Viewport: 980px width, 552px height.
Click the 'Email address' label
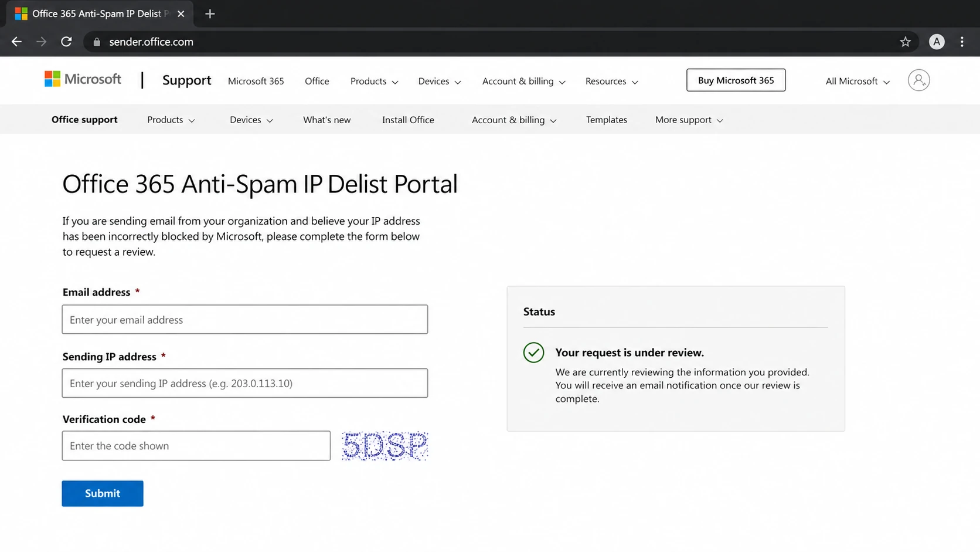click(97, 292)
